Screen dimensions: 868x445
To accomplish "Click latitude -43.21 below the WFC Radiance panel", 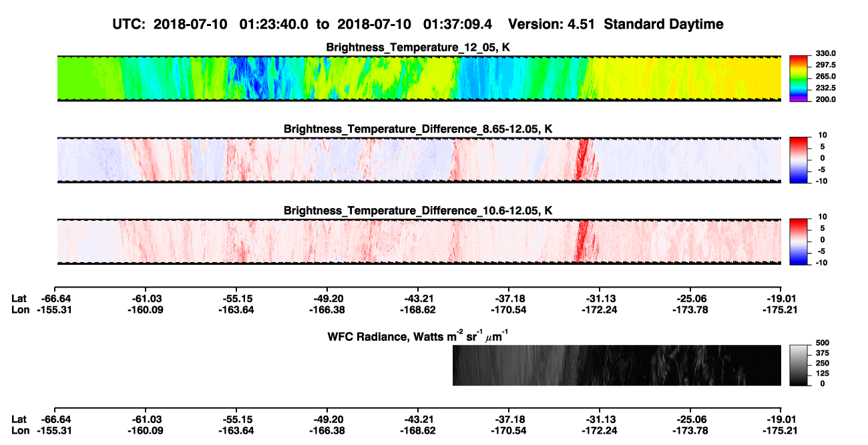I will tap(418, 419).
